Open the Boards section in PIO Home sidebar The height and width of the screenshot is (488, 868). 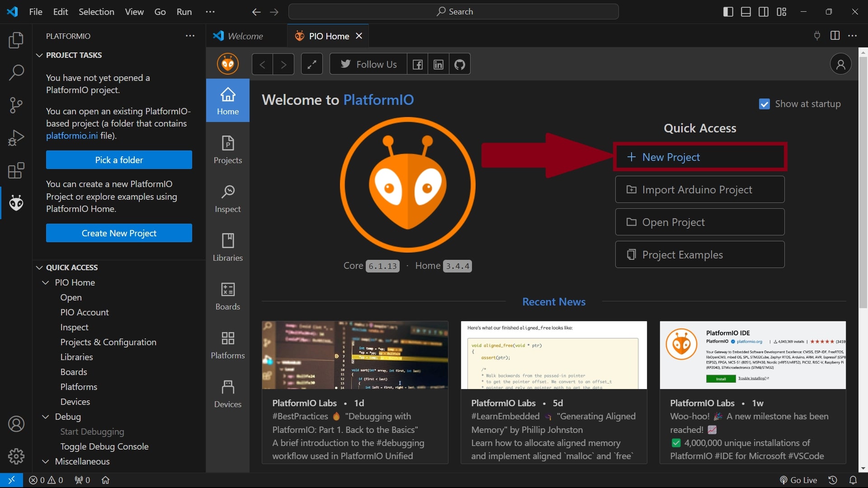coord(227,296)
